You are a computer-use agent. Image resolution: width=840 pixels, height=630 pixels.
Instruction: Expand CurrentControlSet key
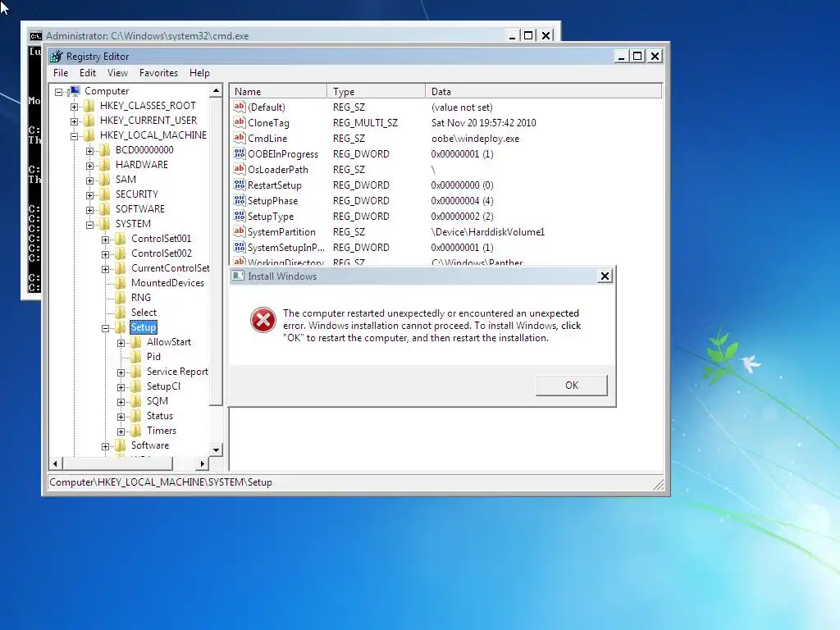[105, 269]
